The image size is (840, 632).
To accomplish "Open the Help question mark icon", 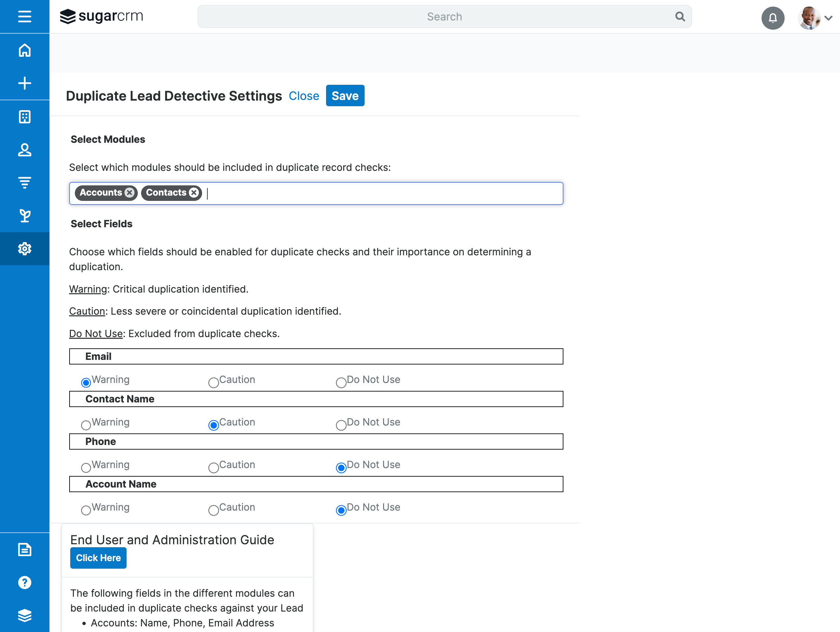I will [x=25, y=583].
